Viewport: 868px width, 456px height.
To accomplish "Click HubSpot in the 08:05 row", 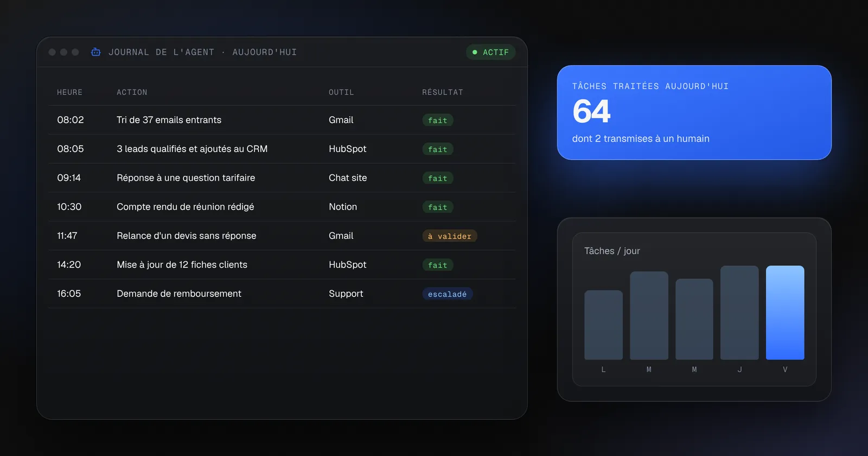I will 348,149.
